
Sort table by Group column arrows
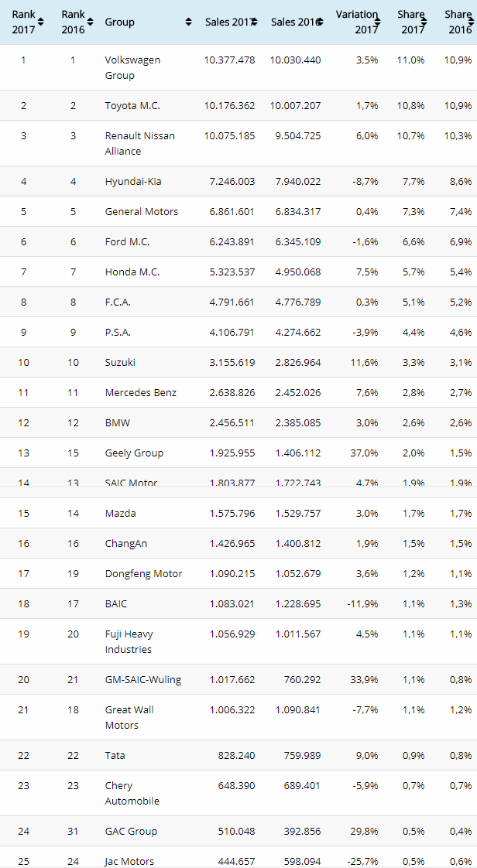tap(188, 22)
